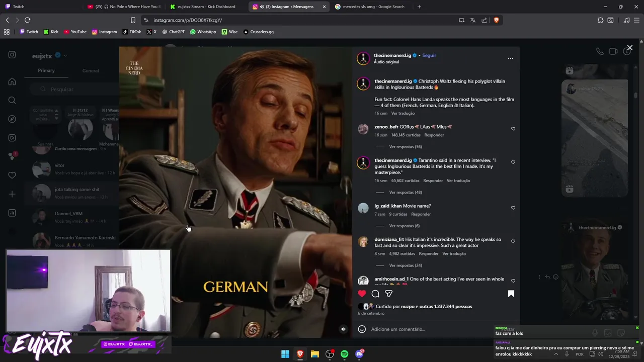Open the Crusaders.gg bookmark
The width and height of the screenshot is (644, 362).
click(x=258, y=32)
